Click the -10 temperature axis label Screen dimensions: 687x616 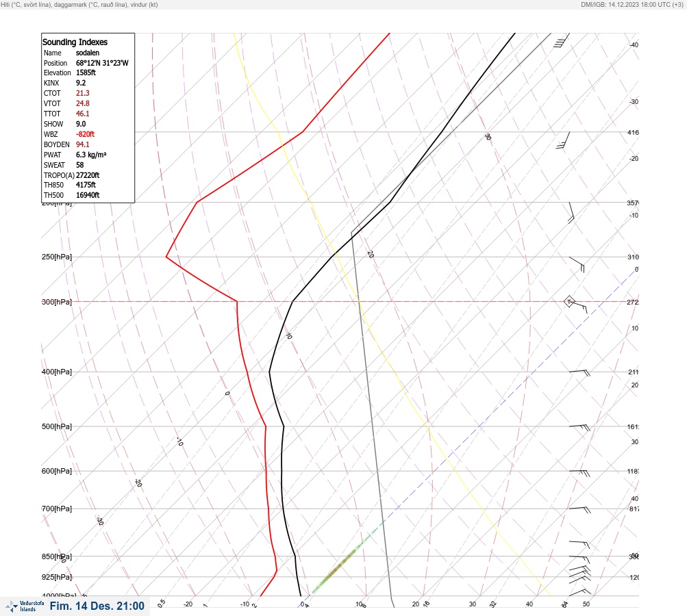pyautogui.click(x=245, y=604)
